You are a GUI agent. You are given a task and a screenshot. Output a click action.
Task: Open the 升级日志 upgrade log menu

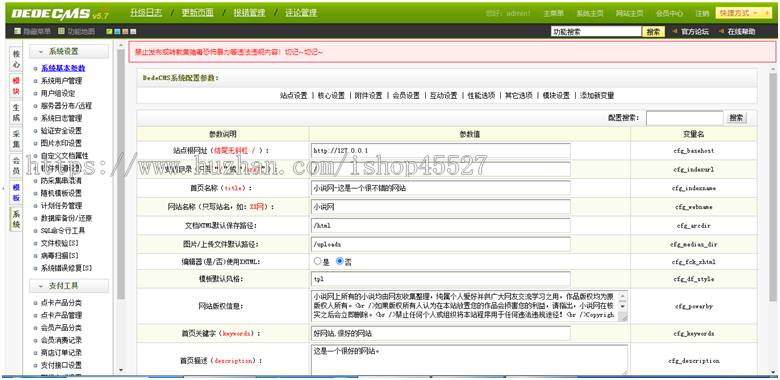(146, 13)
